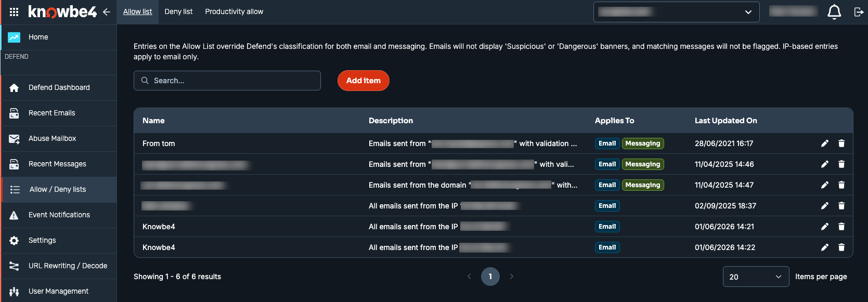Open the items per page dropdown
Image resolution: width=868 pixels, height=302 pixels.
coord(756,277)
